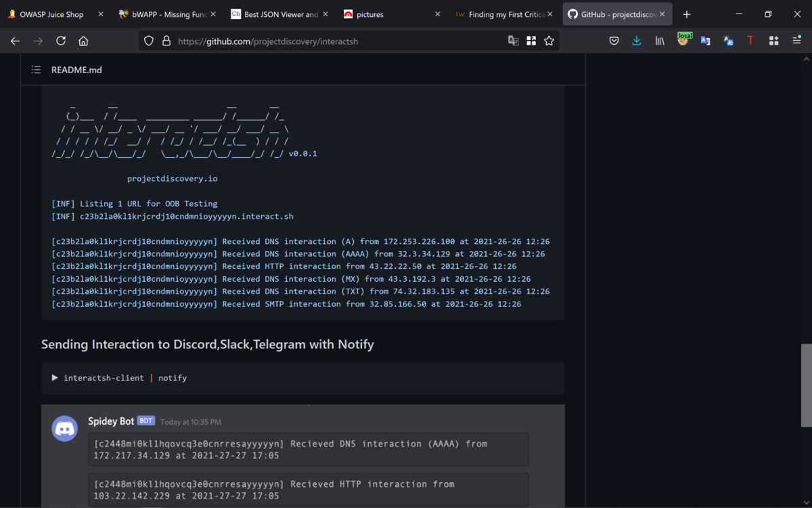Image resolution: width=812 pixels, height=508 pixels.
Task: Click the DNS interaction (MX) log line
Action: click(291, 279)
